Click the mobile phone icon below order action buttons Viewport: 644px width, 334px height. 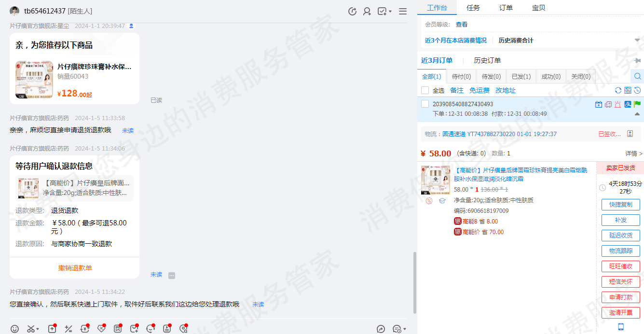point(621,327)
